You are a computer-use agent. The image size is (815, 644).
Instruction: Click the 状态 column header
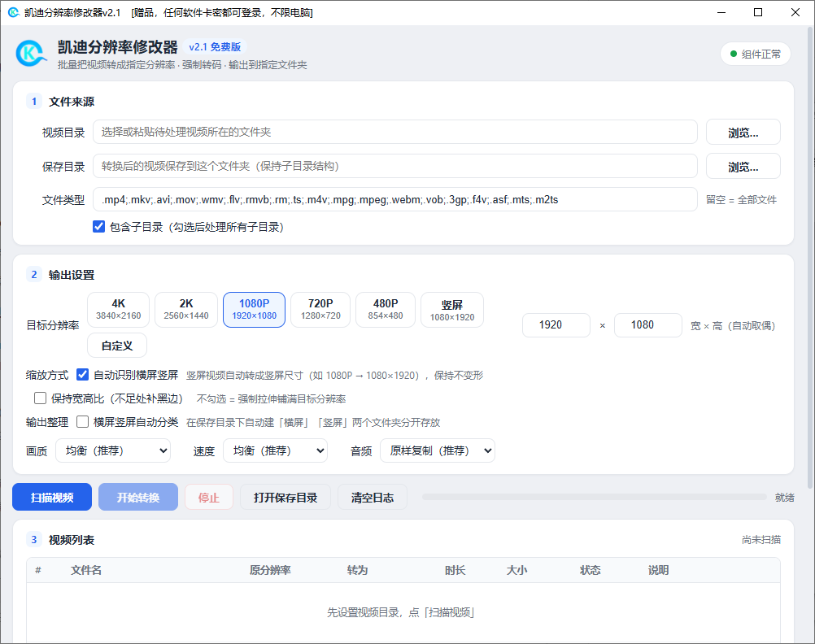pyautogui.click(x=591, y=570)
